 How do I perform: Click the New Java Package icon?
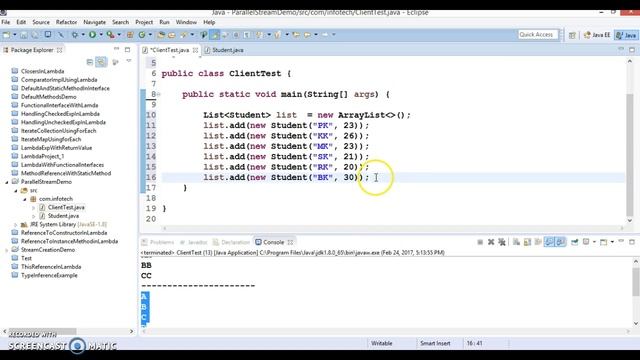click(x=130, y=35)
